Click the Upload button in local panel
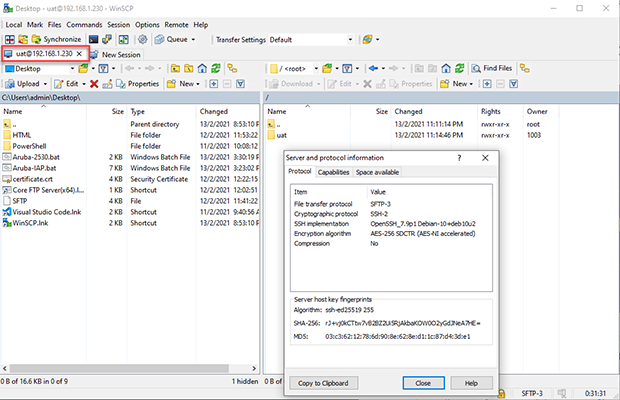This screenshot has width=620, height=400. pyautogui.click(x=27, y=84)
